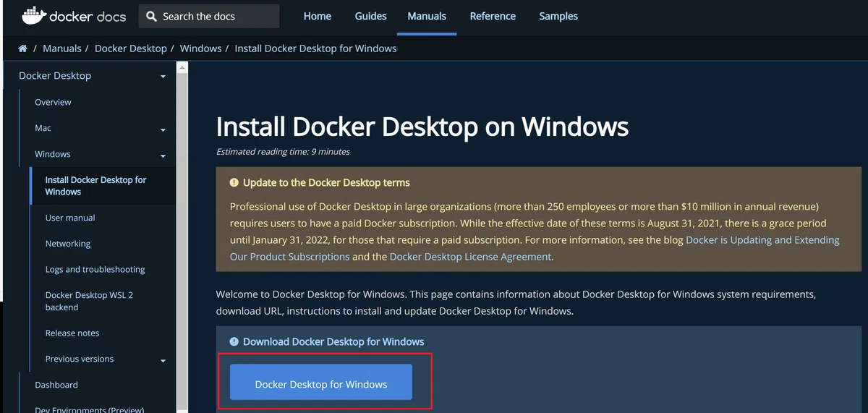Open Networking in the sidebar
Screen dimensions: 868x413
tap(68, 244)
